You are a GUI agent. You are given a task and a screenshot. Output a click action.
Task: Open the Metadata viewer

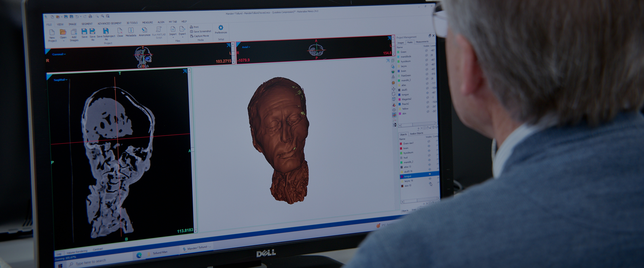[x=131, y=30]
